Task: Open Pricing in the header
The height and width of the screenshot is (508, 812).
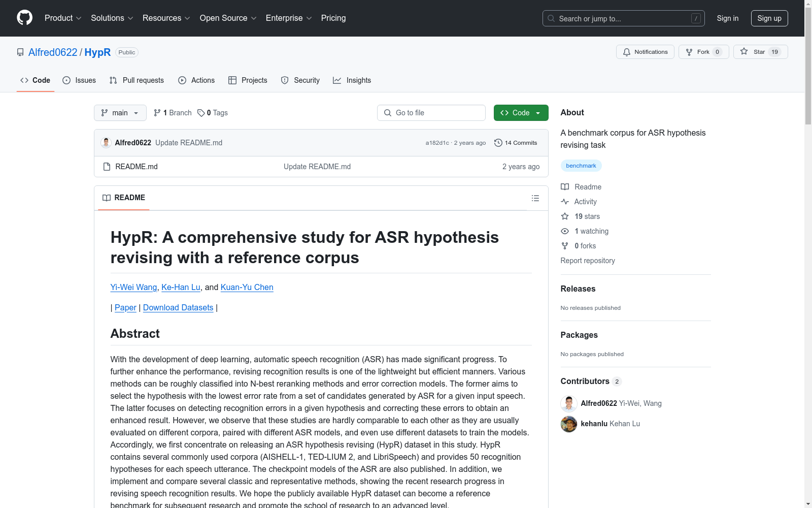Action: pyautogui.click(x=333, y=18)
